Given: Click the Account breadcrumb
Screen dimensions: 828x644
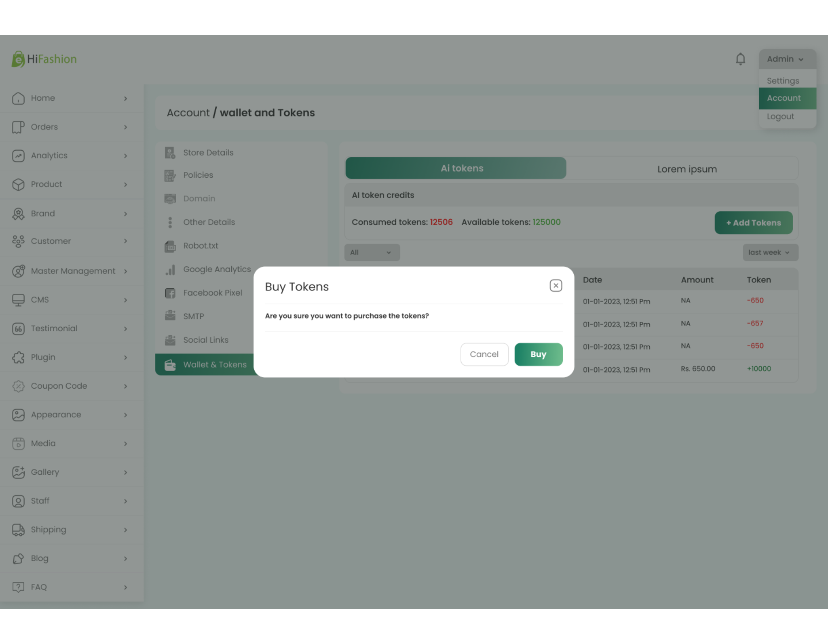Looking at the screenshot, I should coord(188,113).
